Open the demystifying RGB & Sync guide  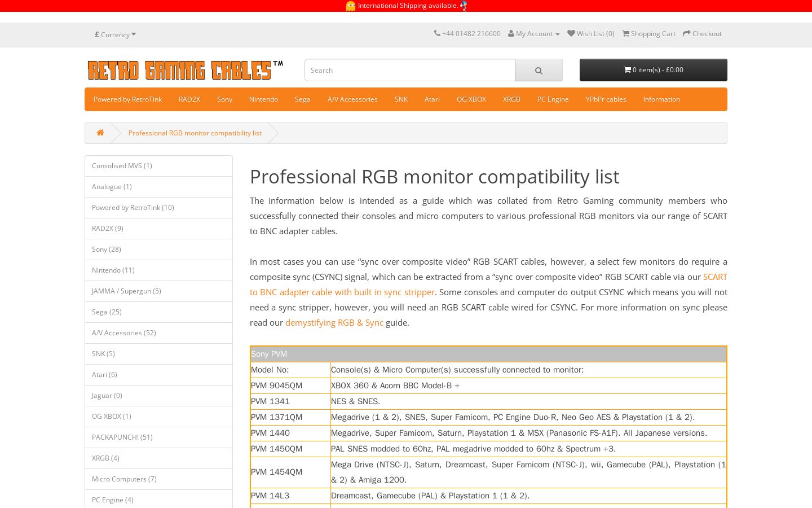coord(334,322)
